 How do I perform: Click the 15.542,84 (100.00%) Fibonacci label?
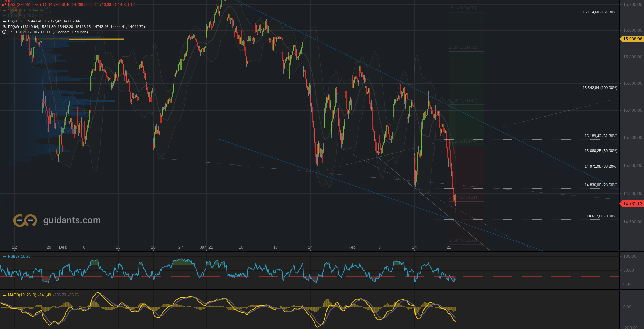coord(600,88)
